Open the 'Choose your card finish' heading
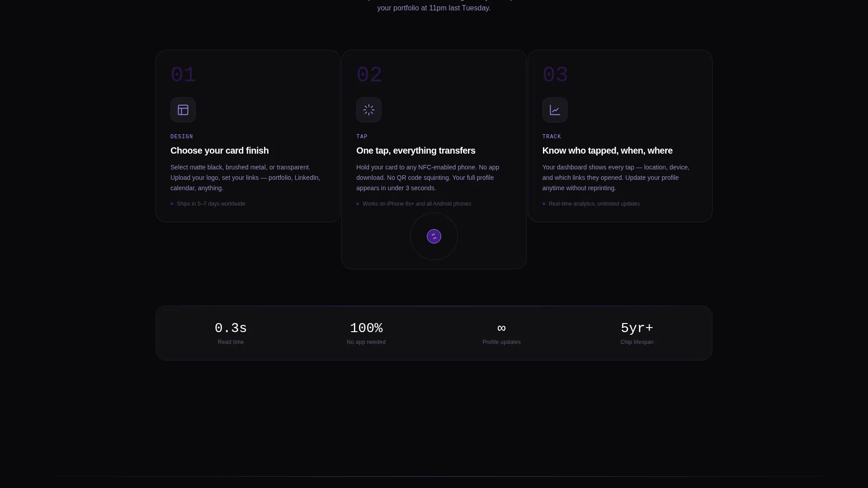The height and width of the screenshot is (488, 868). coord(219,150)
